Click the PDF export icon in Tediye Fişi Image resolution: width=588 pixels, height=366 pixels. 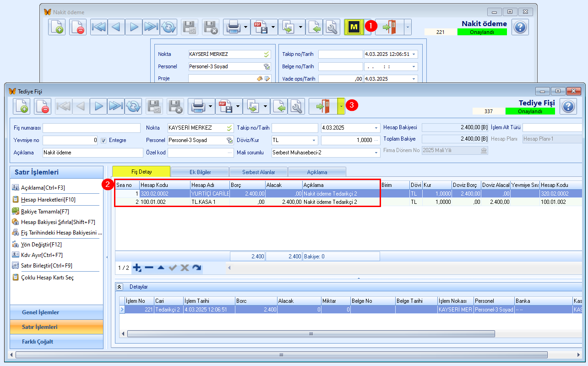(x=224, y=106)
